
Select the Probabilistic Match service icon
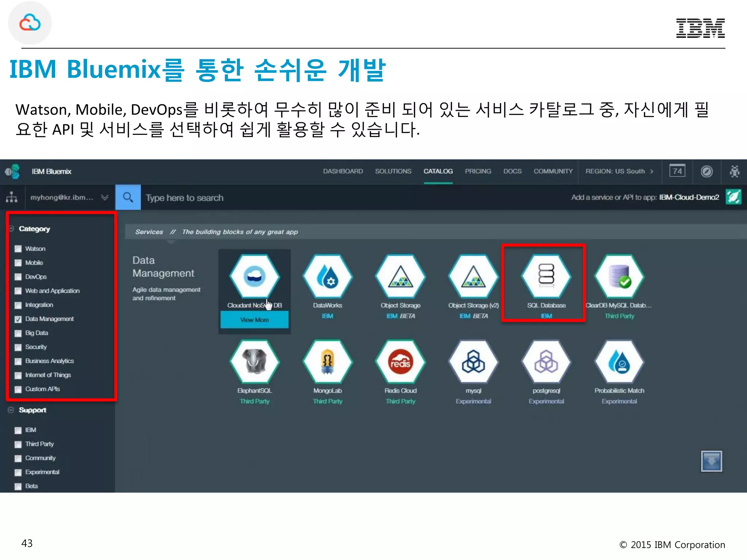click(x=619, y=361)
